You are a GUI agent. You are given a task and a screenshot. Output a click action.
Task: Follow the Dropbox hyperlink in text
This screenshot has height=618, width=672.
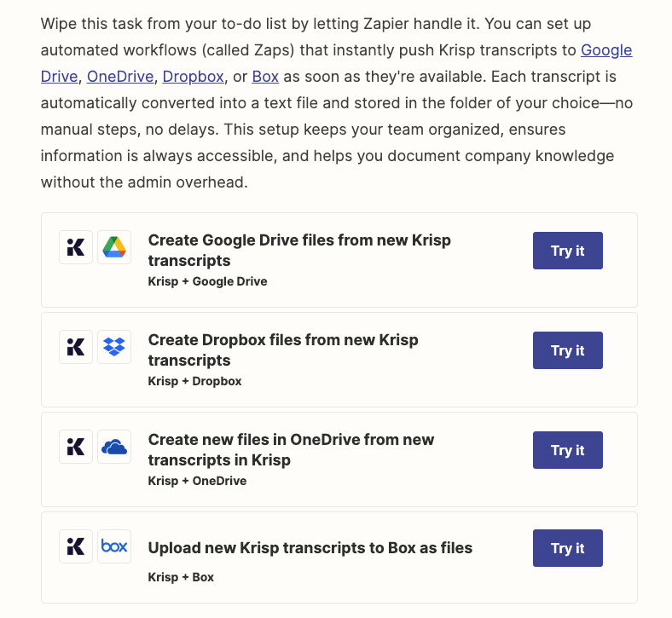pyautogui.click(x=193, y=77)
